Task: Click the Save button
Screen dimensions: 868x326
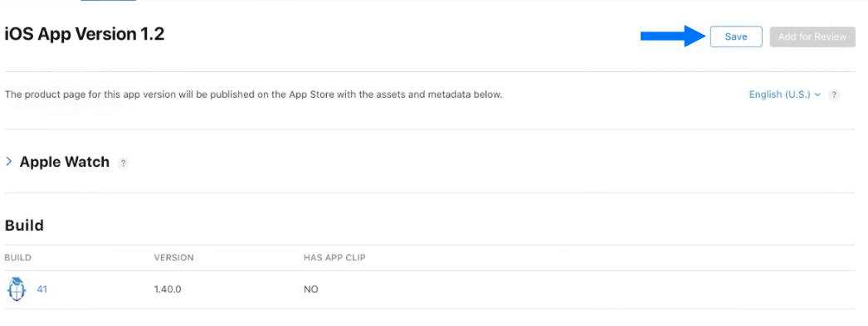Action: (x=736, y=36)
